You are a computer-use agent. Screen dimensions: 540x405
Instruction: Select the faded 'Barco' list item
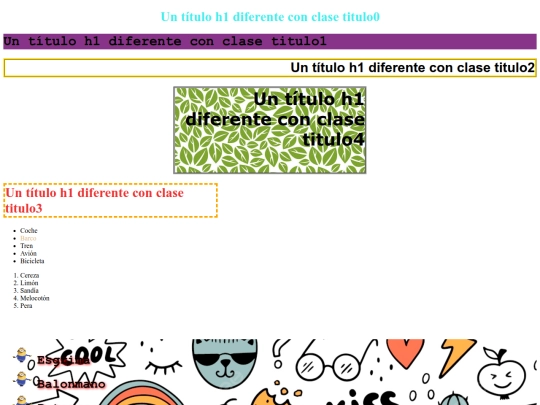(x=28, y=238)
